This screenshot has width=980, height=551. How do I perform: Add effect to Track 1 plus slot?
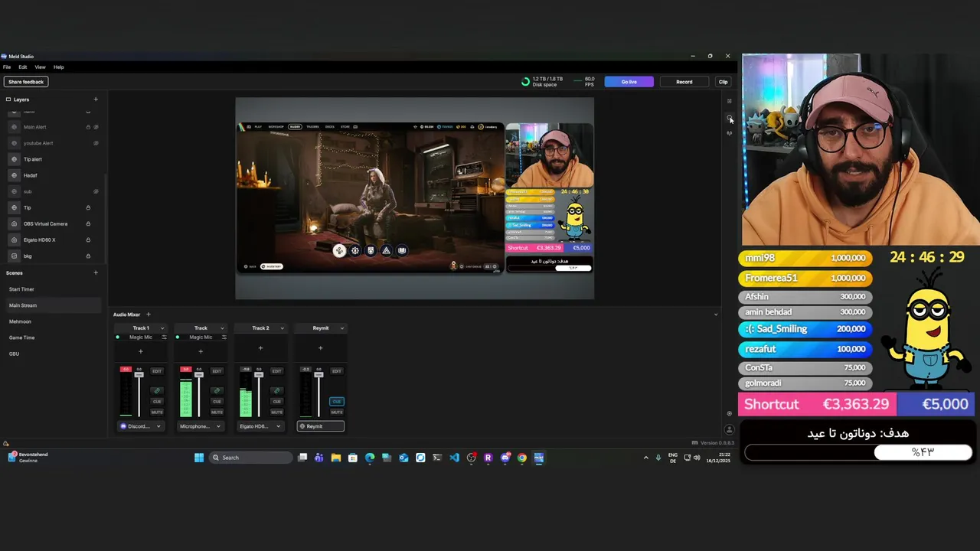tap(140, 351)
